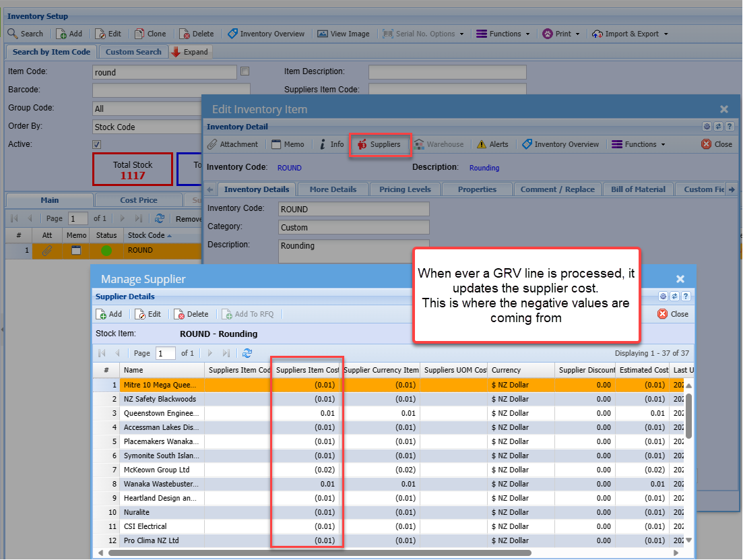Click the Expand button
This screenshot has width=743, height=560.
click(190, 52)
